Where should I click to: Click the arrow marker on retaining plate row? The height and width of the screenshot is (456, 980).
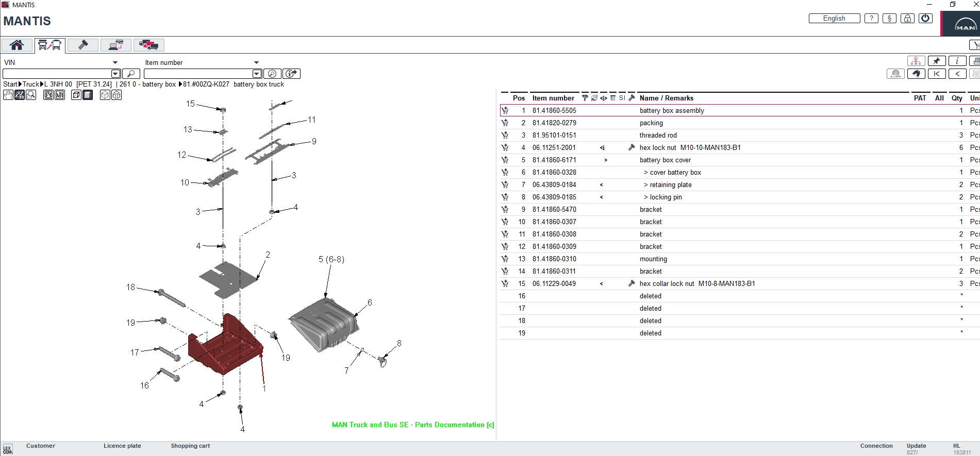(x=602, y=184)
